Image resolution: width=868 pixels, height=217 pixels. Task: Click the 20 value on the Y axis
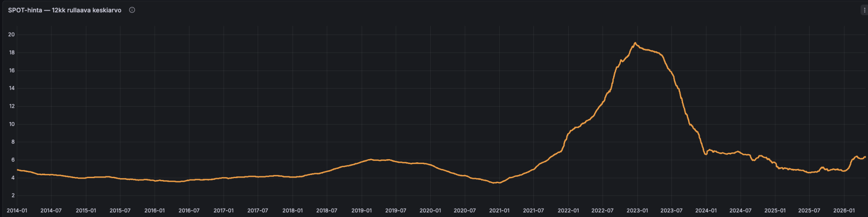pos(11,34)
